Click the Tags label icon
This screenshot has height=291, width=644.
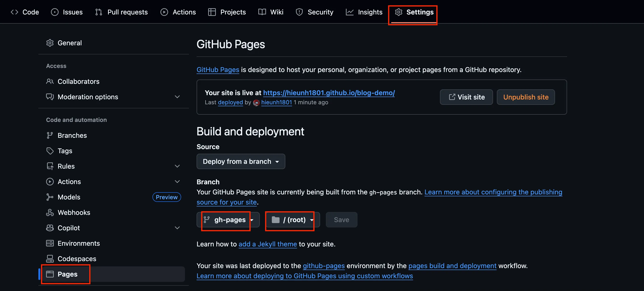[50, 151]
